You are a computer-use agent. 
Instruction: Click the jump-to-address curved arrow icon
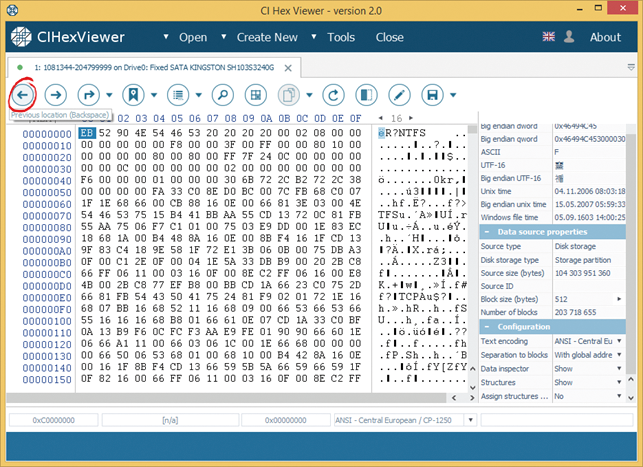click(89, 95)
